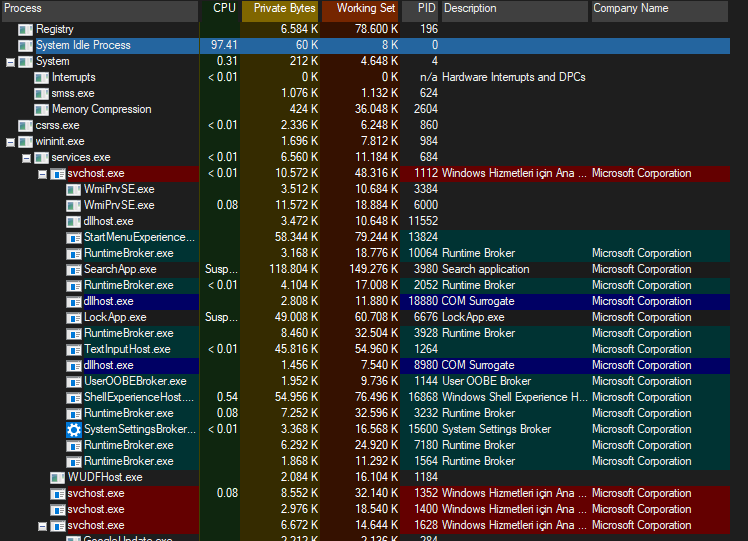Click the Interrupts row icon
The image size is (748, 541).
[x=42, y=78]
